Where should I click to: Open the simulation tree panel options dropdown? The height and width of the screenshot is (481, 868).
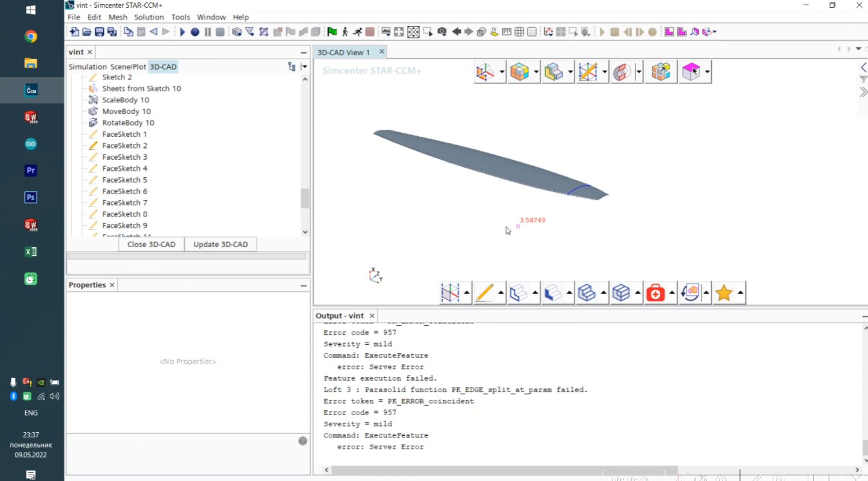pyautogui.click(x=304, y=66)
